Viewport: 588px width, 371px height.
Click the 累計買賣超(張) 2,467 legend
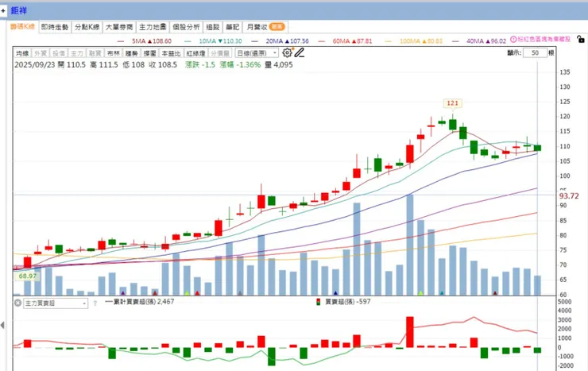click(x=140, y=302)
